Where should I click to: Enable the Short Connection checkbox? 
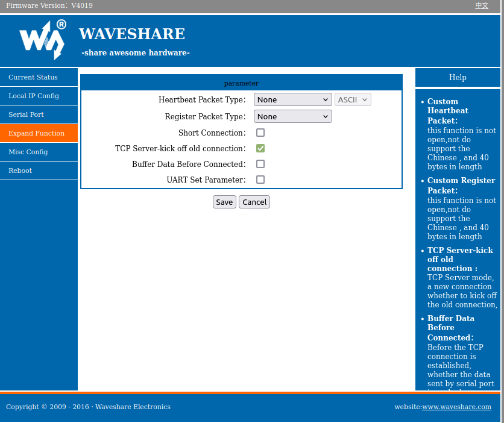pos(260,133)
